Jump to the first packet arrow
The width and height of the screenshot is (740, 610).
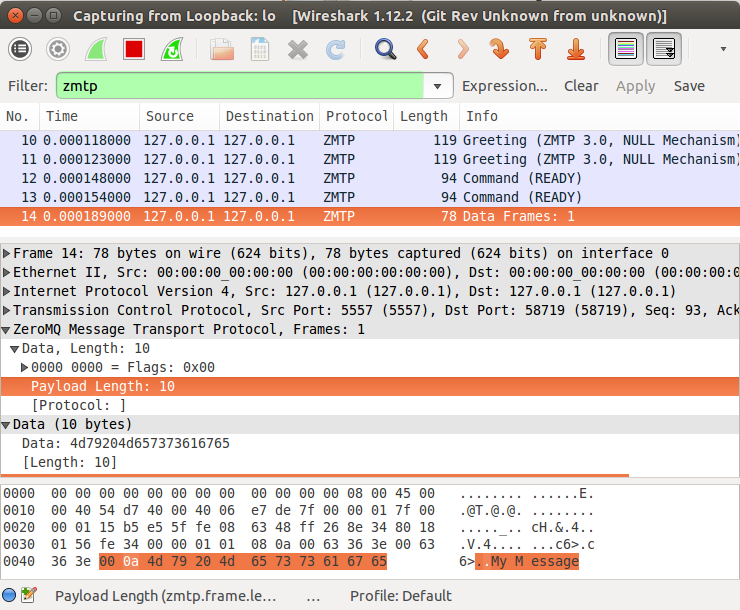pos(538,49)
